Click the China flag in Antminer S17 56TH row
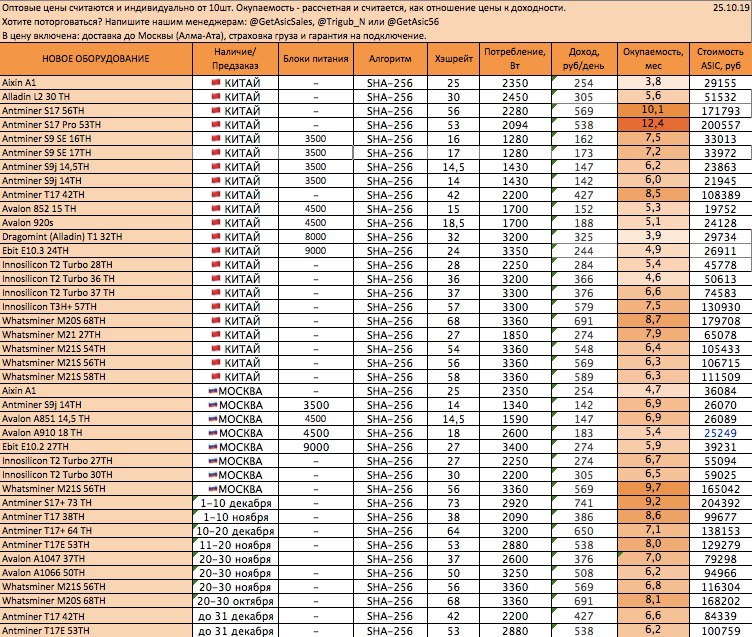This screenshot has height=637, width=752. point(216,110)
